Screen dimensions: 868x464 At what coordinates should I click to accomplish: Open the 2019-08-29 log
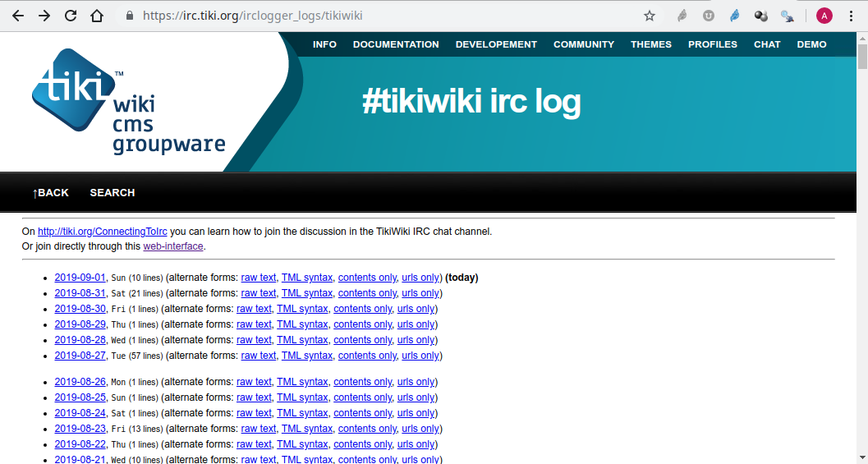click(x=80, y=324)
